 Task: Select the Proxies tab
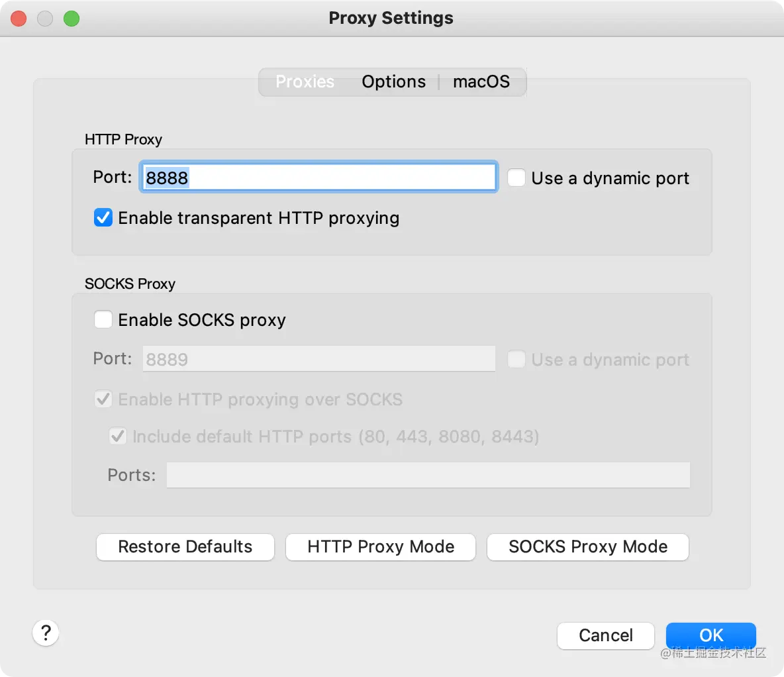pos(305,81)
